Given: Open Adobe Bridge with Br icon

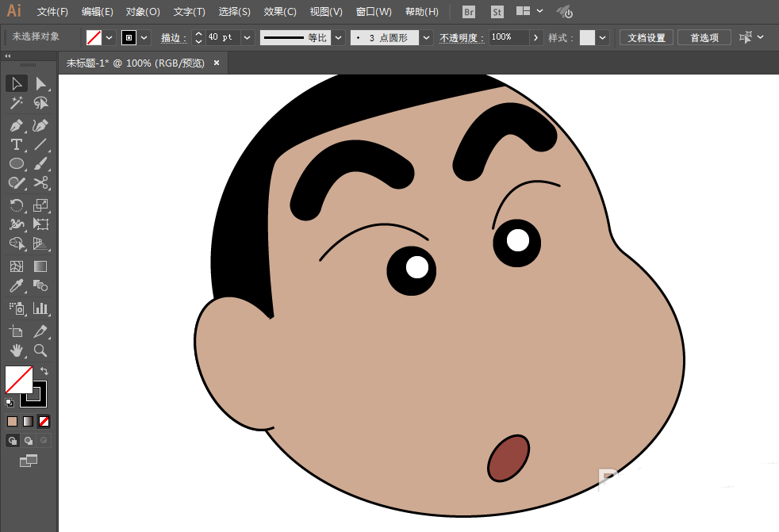Looking at the screenshot, I should (x=469, y=12).
